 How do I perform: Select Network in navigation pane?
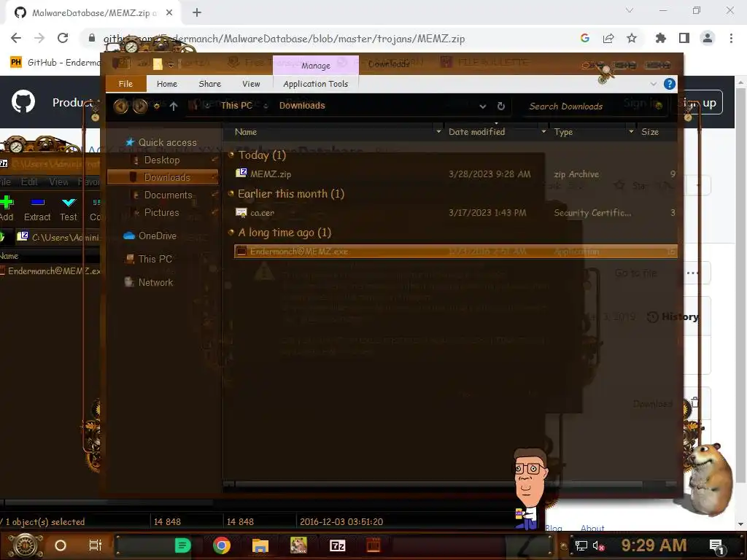[155, 282]
